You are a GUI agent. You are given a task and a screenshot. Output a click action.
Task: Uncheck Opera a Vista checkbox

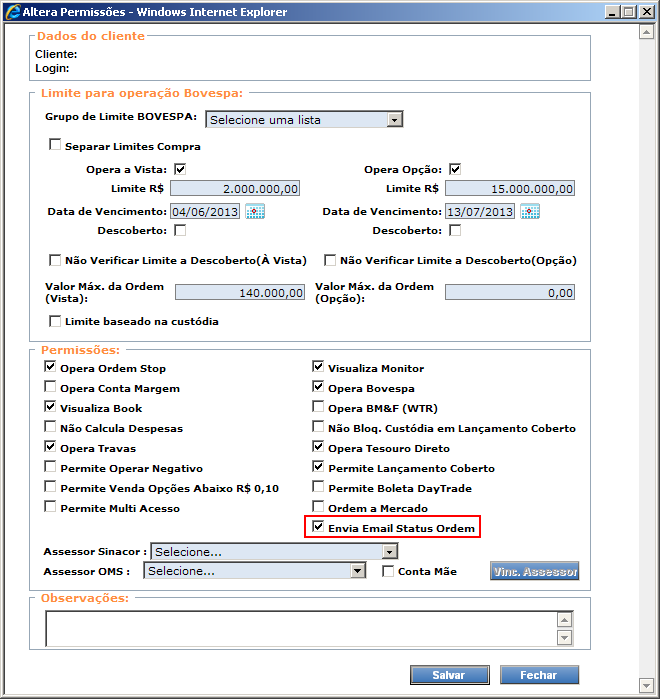pyautogui.click(x=180, y=169)
